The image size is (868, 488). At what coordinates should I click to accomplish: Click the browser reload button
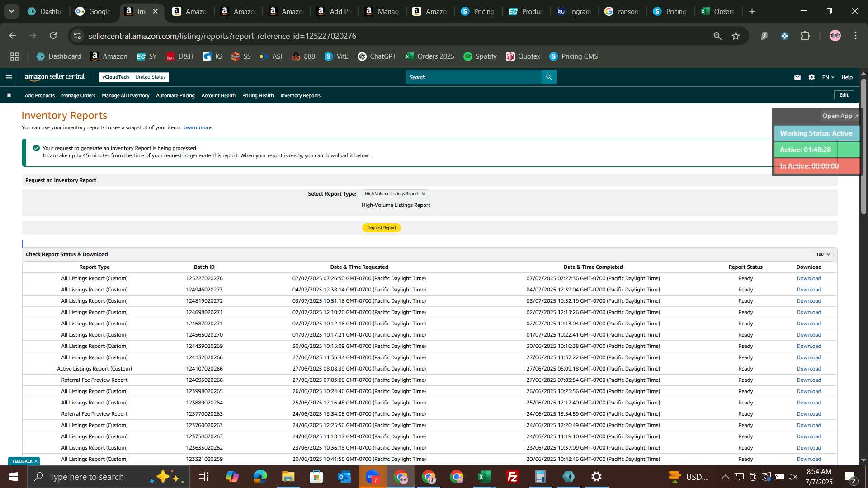click(53, 36)
